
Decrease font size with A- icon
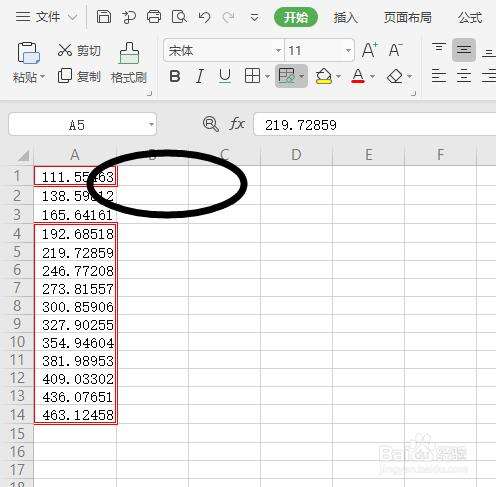coord(396,50)
